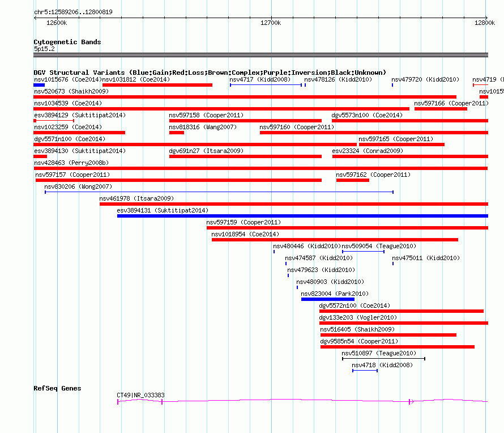504x433 pixels.
Task: Click the gray 5p15.2 cytogenetic band bar
Action: tap(260, 55)
